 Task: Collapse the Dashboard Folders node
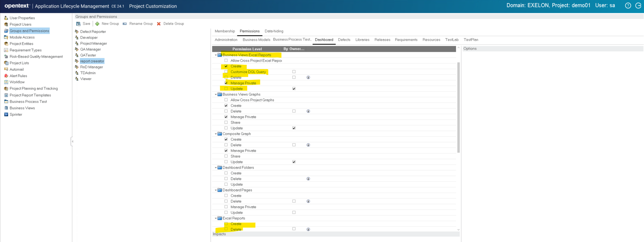pyautogui.click(x=216, y=168)
